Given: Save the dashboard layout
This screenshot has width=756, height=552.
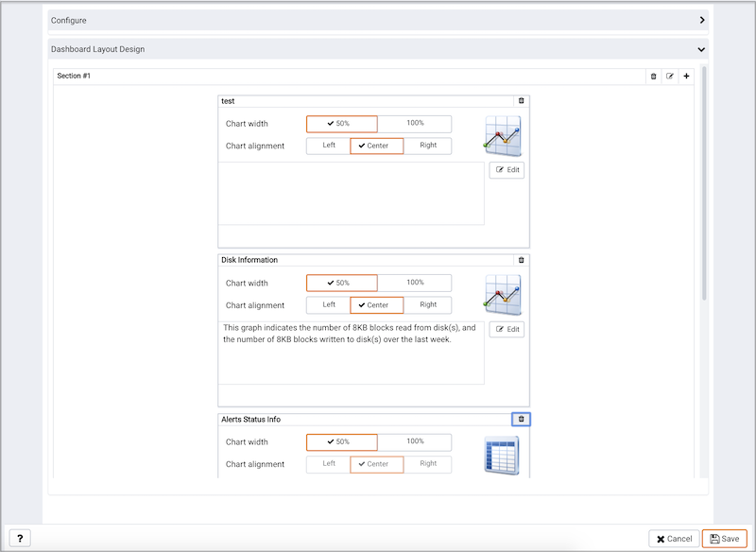Looking at the screenshot, I should (725, 539).
